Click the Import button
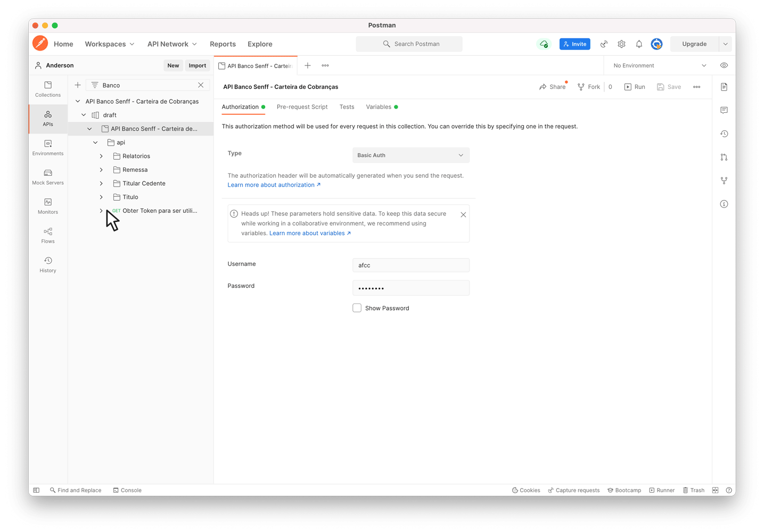This screenshot has width=764, height=532. pyautogui.click(x=197, y=65)
